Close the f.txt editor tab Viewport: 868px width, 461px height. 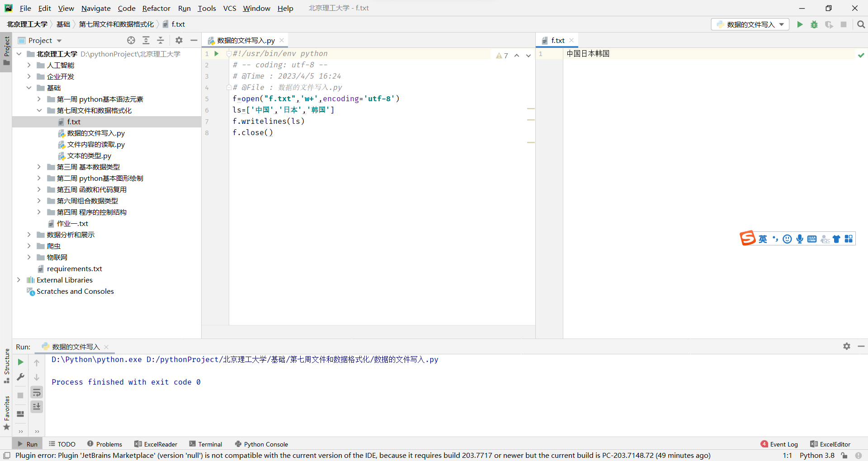click(x=571, y=40)
